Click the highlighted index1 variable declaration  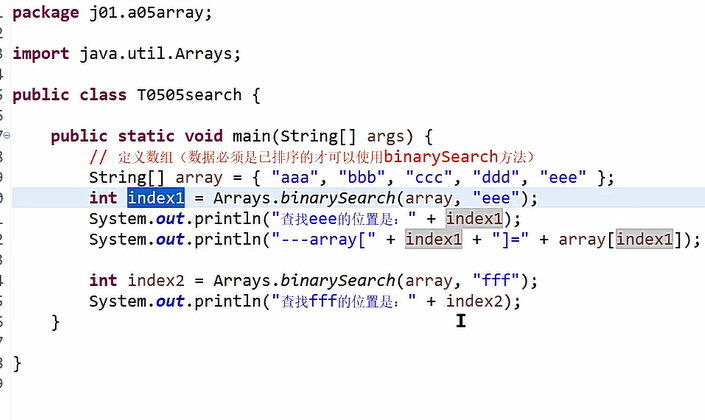156,198
